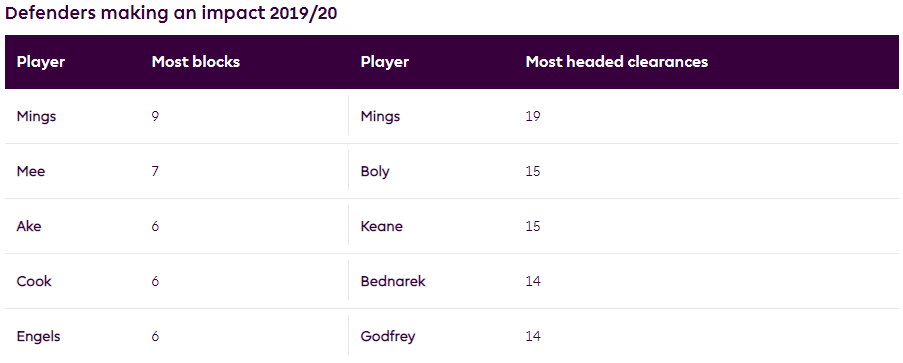Click Mings' blocks value of 9
Screen dimensions: 903x363
point(155,117)
